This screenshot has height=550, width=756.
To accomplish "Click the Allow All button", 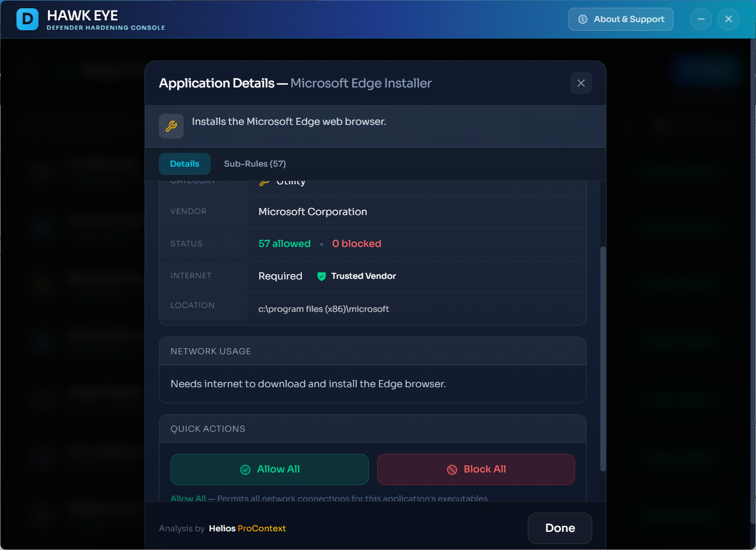I will tap(269, 469).
